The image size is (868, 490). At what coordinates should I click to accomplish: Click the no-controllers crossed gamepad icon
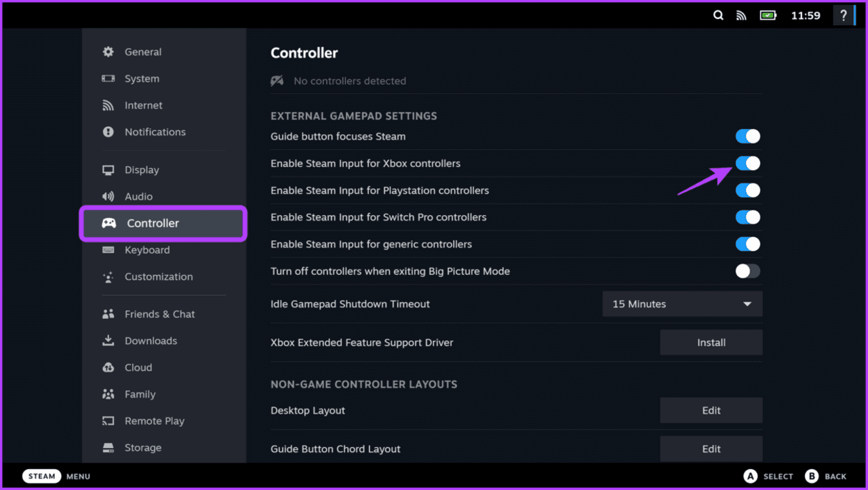pyautogui.click(x=277, y=81)
